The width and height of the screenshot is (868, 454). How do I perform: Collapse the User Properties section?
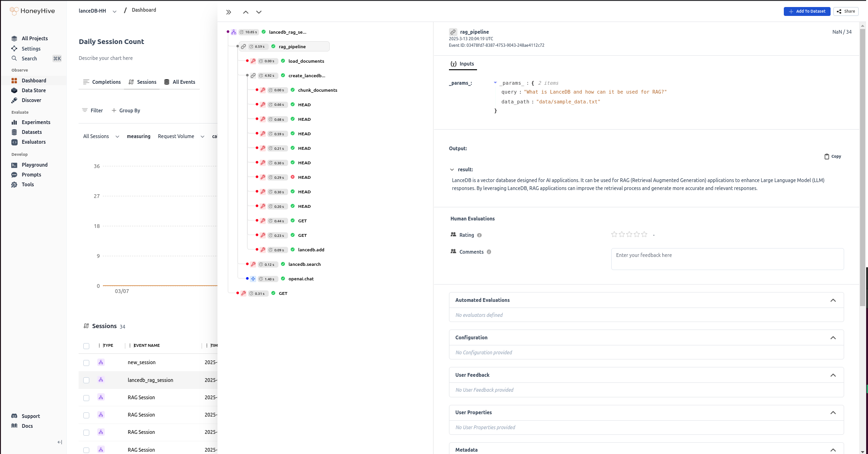tap(833, 413)
